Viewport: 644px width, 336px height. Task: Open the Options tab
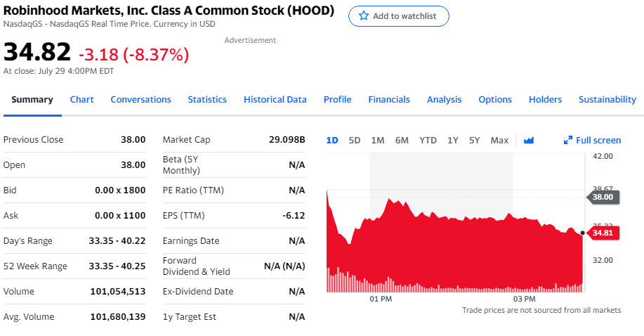click(495, 99)
